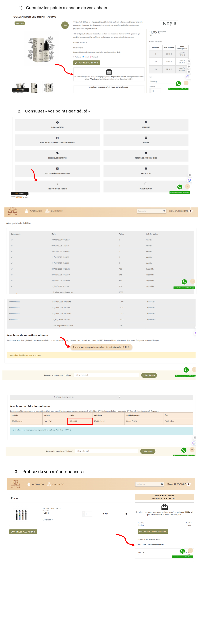The width and height of the screenshot is (203, 644).
Task: Click the 25/03/2026 Valide jusqu'au cell
Action: (144, 421)
